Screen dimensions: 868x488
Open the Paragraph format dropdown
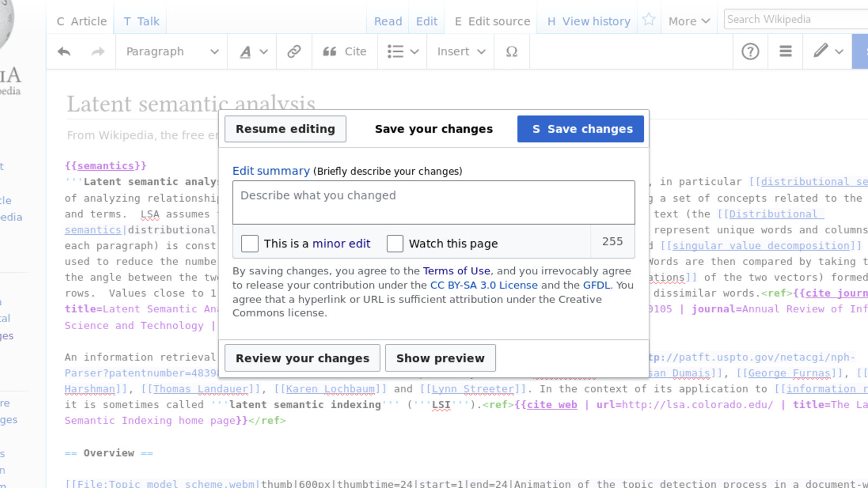tap(171, 52)
